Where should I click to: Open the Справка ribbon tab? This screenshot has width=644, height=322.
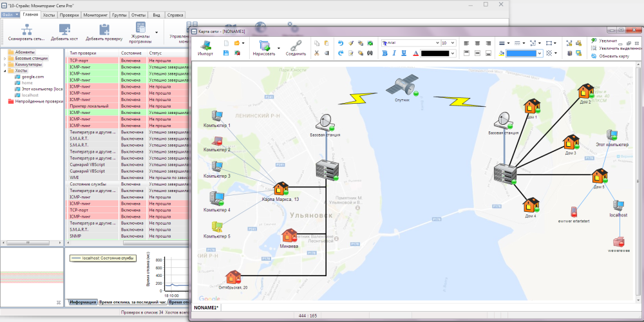click(x=175, y=15)
